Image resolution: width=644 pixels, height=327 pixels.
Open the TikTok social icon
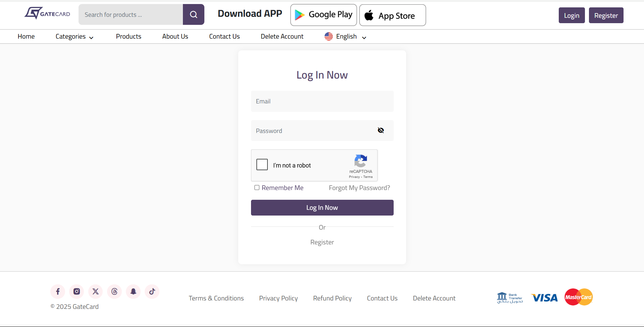152,291
